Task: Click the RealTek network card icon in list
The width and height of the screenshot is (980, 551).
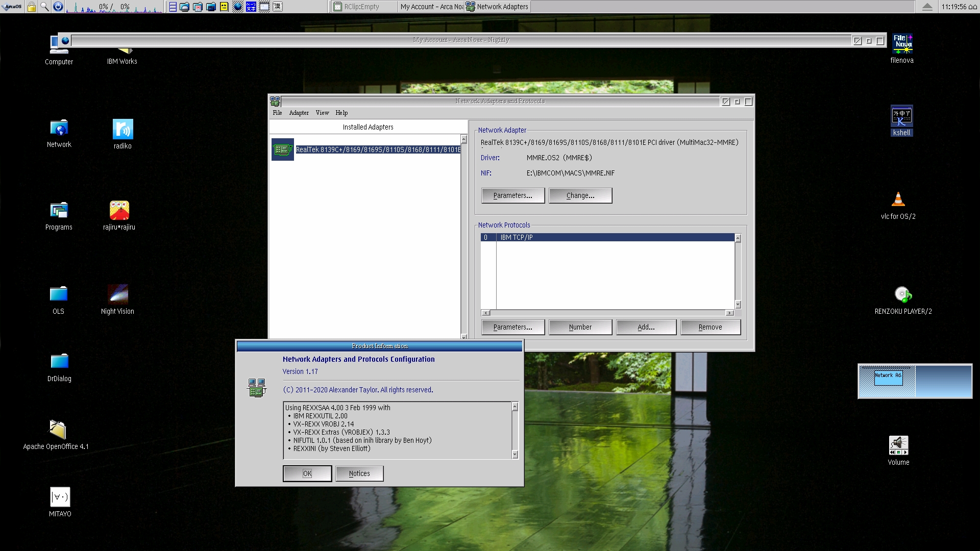Action: (282, 149)
